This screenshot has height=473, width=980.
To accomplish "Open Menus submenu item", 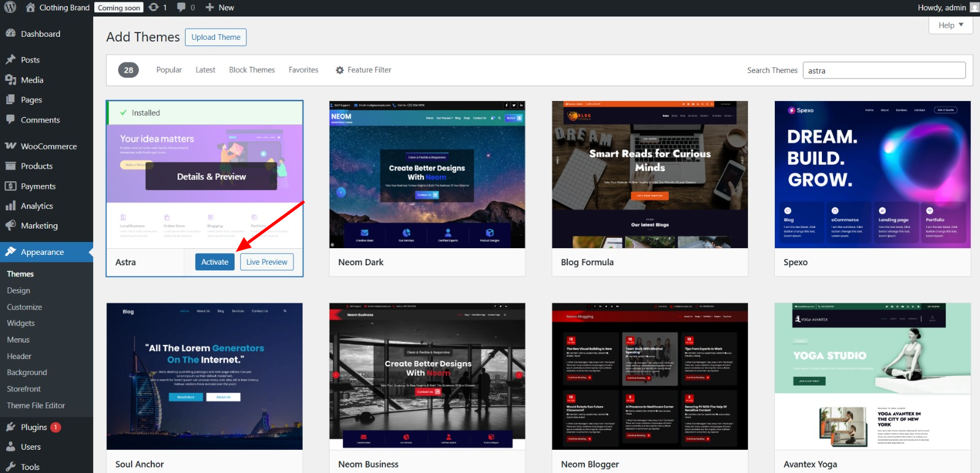I will pos(18,339).
